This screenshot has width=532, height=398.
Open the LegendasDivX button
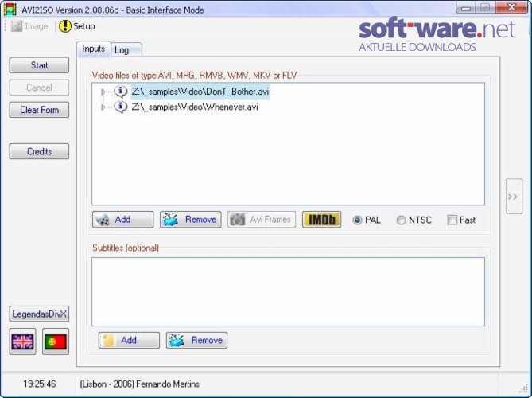(39, 314)
